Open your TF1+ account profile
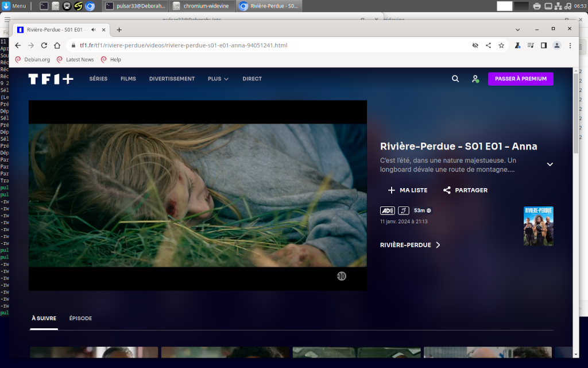Viewport: 588px width, 368px height. tap(474, 79)
